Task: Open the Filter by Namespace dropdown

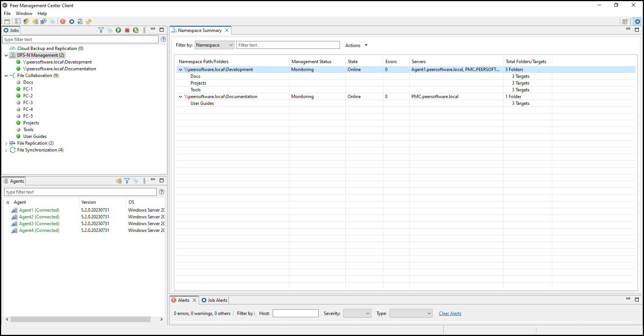Action: pyautogui.click(x=214, y=45)
